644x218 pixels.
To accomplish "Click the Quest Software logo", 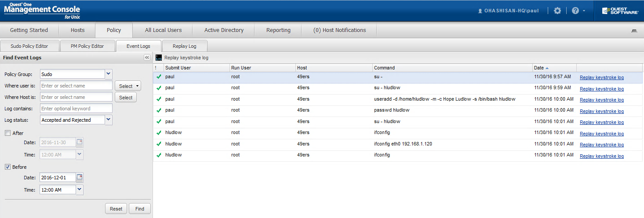I will point(620,11).
